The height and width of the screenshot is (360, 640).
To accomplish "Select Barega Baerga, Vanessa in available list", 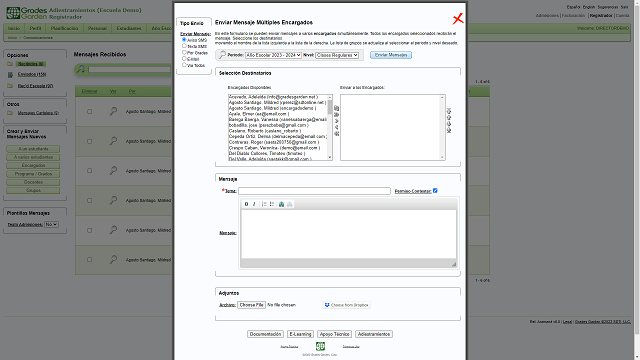I will click(x=278, y=120).
